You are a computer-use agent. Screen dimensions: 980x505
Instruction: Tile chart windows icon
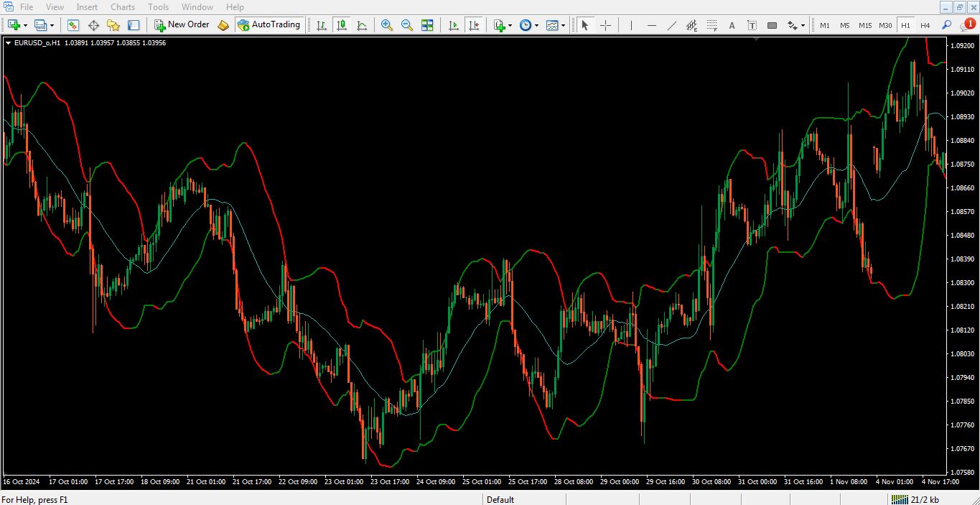click(x=427, y=25)
